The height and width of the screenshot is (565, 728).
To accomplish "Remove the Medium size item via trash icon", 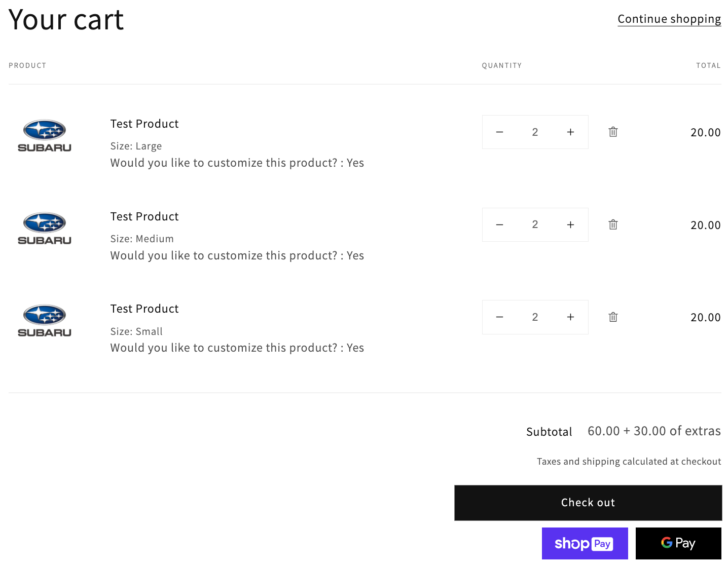I will coord(613,224).
